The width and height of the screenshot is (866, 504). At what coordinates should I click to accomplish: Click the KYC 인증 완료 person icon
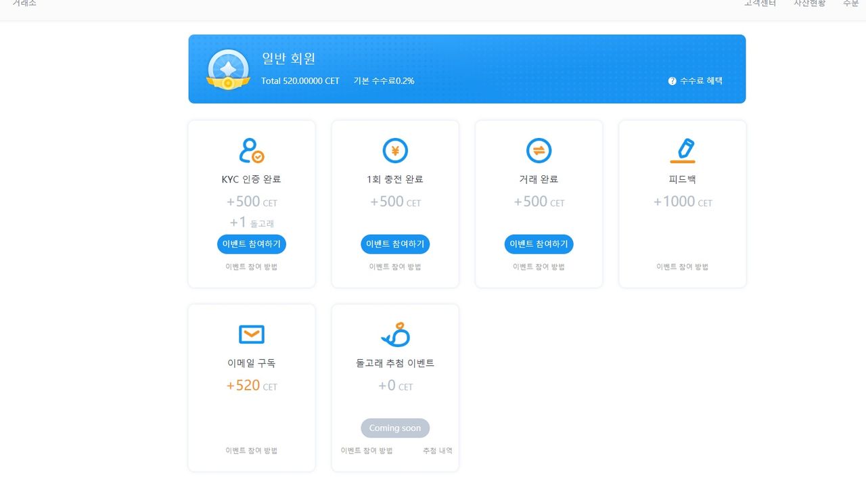[x=252, y=151]
